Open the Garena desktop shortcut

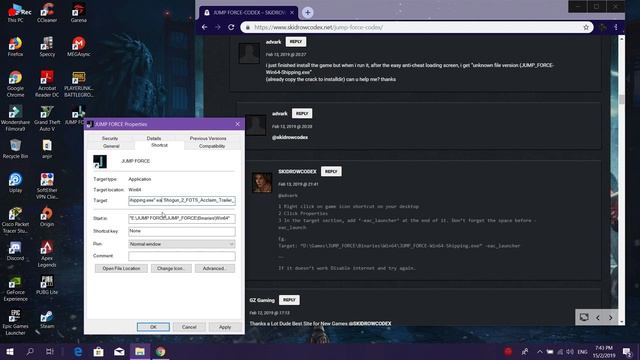click(x=78, y=13)
